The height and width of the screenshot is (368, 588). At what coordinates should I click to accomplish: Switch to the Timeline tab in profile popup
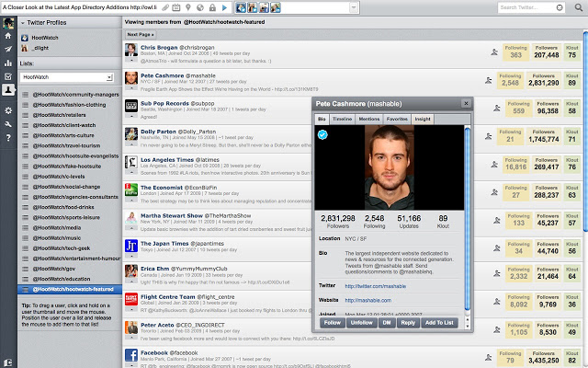tap(342, 120)
